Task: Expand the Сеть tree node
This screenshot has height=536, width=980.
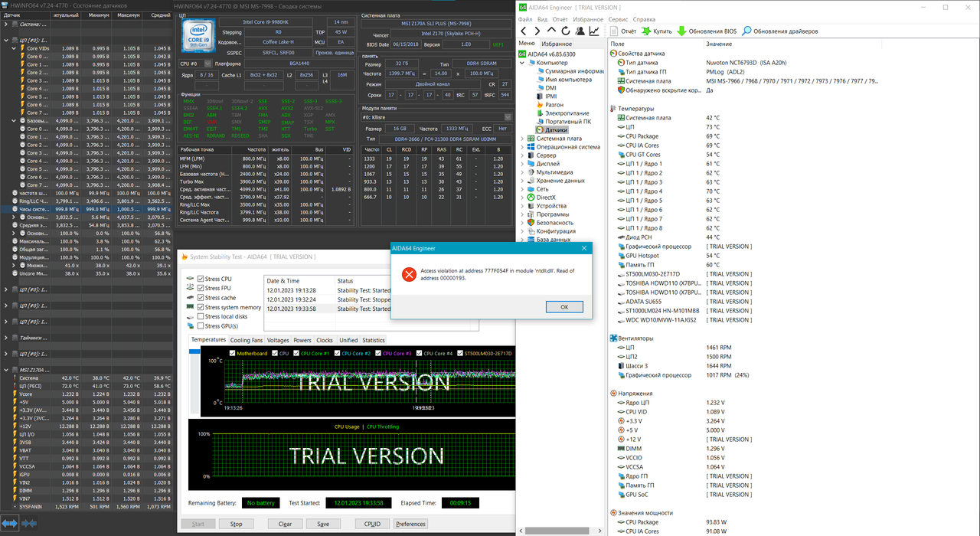Action: pyautogui.click(x=522, y=189)
